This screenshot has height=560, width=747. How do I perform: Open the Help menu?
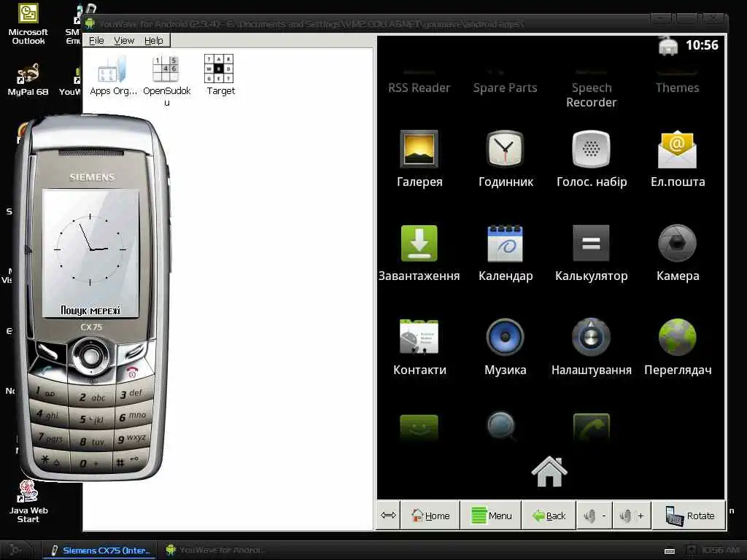(x=153, y=41)
